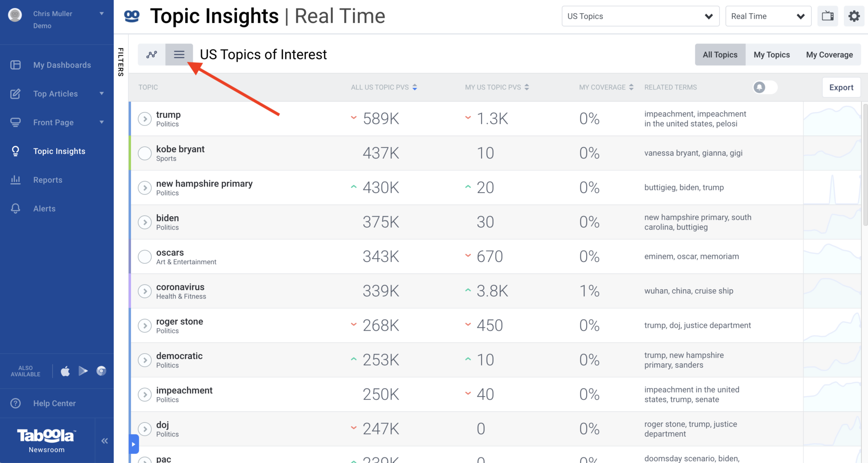Screen dimensions: 868x463
Task: Open the Help Center link
Action: click(x=54, y=403)
